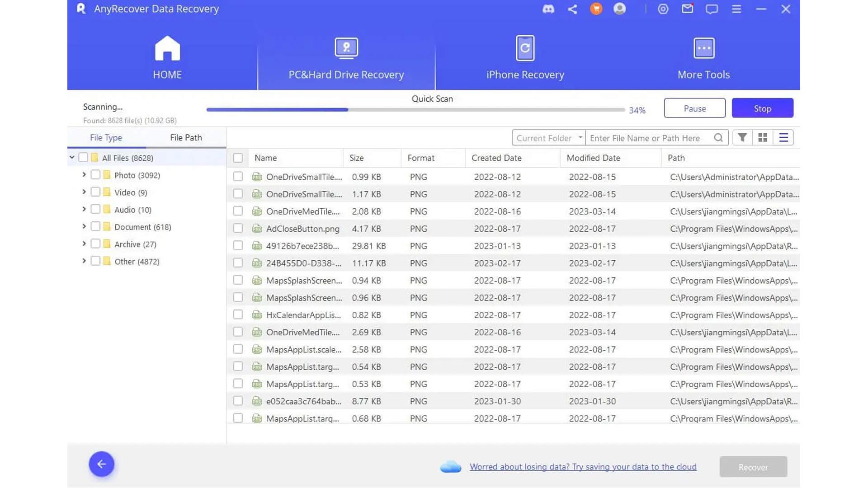Expand the Archive (27) category
This screenshot has height=488, width=868.
click(85, 244)
